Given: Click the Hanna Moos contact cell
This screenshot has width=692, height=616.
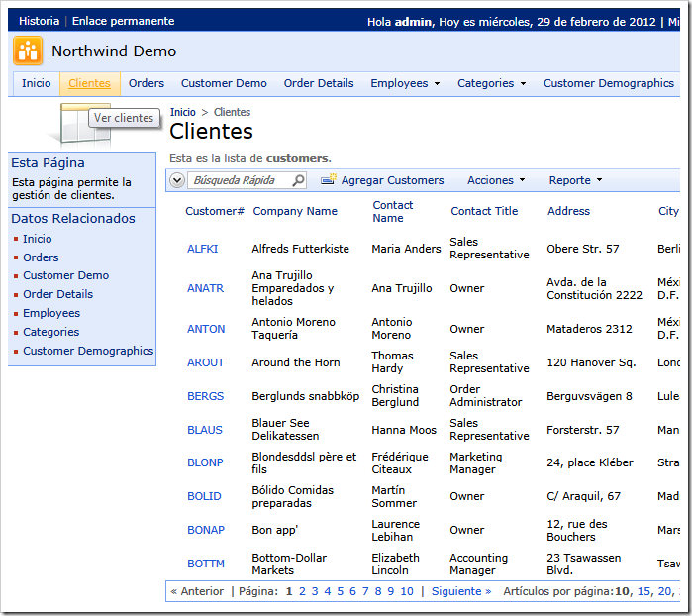Looking at the screenshot, I should point(404,430).
